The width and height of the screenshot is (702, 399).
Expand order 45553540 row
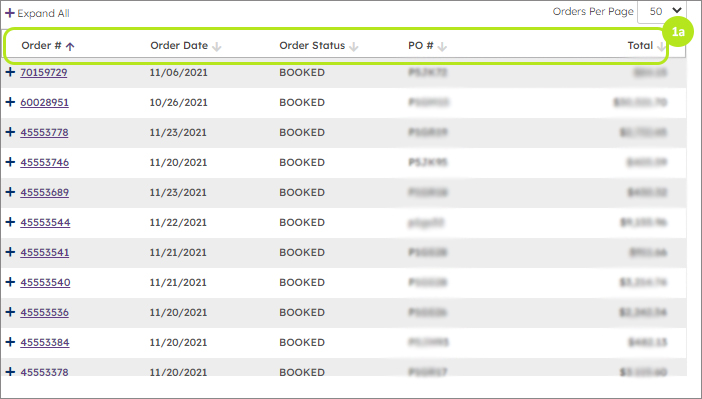coord(10,282)
